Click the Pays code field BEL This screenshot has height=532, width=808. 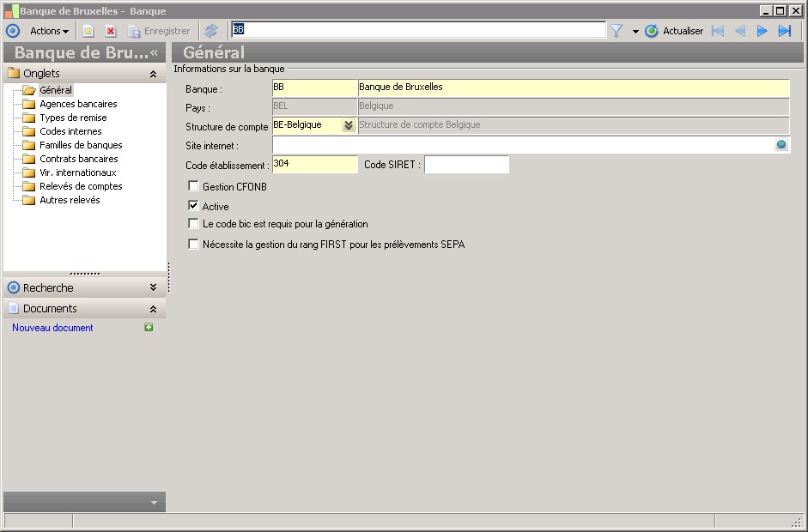coord(314,106)
